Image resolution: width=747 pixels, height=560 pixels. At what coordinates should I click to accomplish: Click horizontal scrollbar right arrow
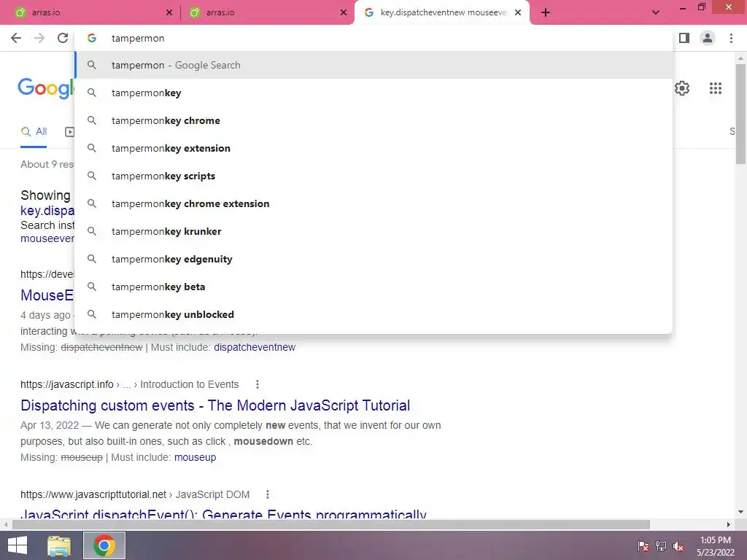pos(729,524)
